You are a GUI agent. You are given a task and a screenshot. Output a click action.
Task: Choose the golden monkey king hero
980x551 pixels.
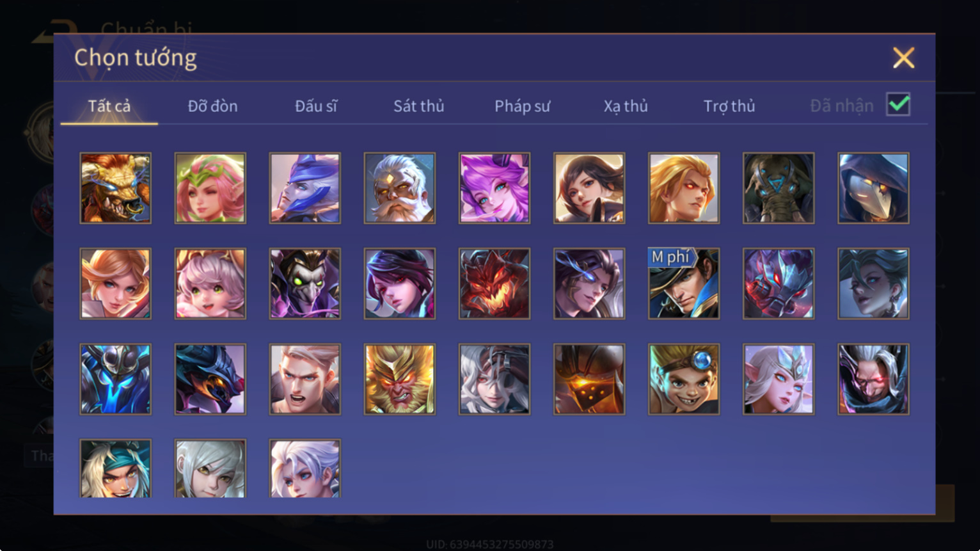[399, 379]
